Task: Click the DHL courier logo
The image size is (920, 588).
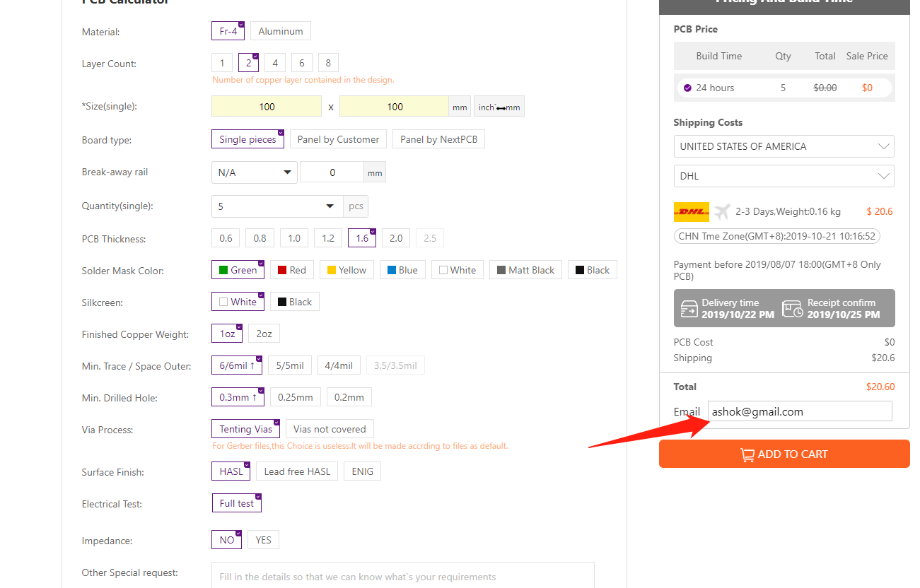Action: 691,211
